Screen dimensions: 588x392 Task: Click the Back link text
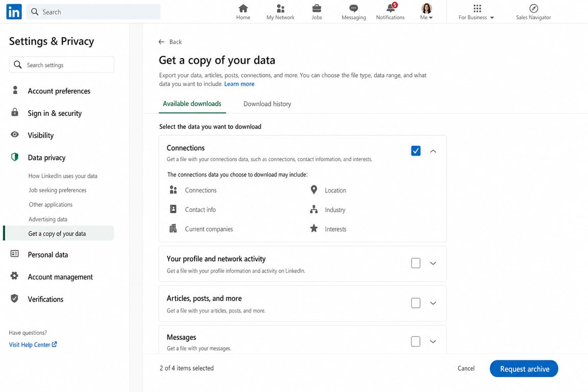176,42
